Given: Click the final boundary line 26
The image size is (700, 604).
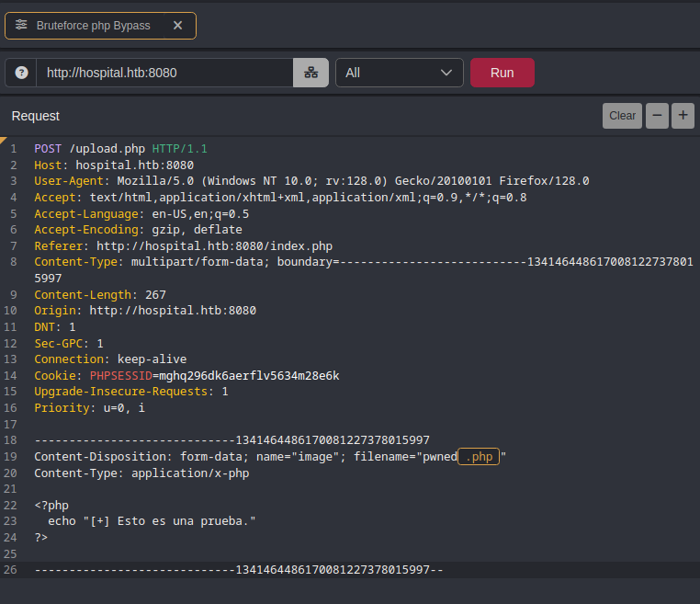Looking at the screenshot, I should coord(239,570).
